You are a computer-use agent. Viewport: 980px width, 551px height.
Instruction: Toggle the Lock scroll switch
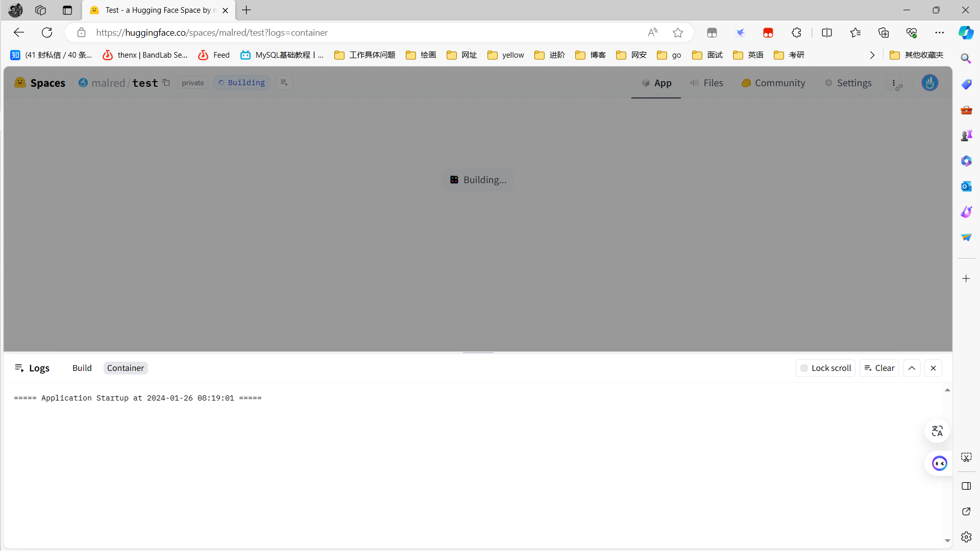pyautogui.click(x=825, y=368)
